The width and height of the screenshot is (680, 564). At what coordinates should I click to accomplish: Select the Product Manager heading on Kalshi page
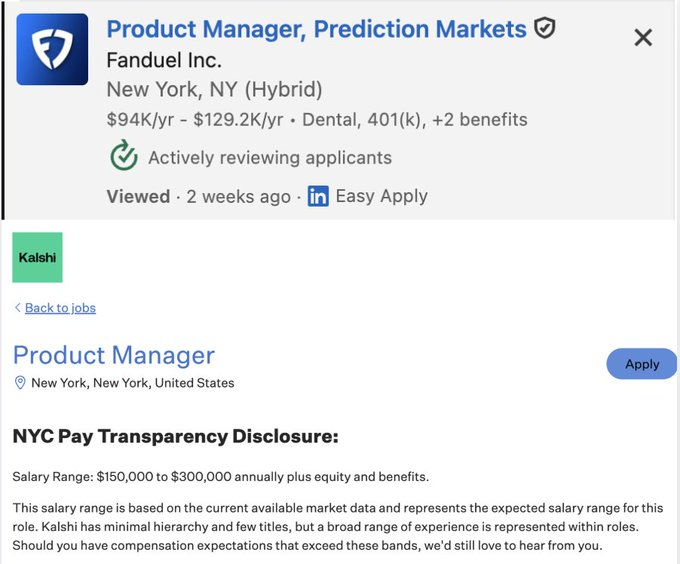[114, 355]
